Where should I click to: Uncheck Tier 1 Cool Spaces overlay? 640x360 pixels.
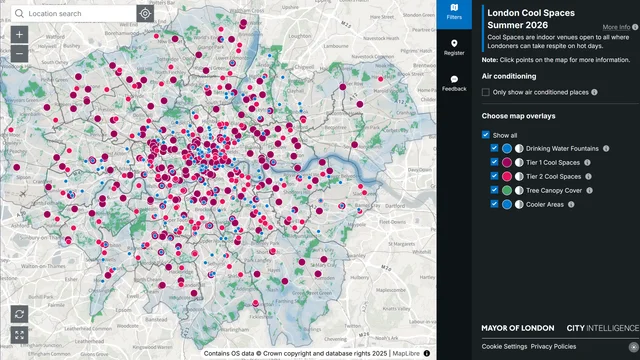(x=494, y=162)
